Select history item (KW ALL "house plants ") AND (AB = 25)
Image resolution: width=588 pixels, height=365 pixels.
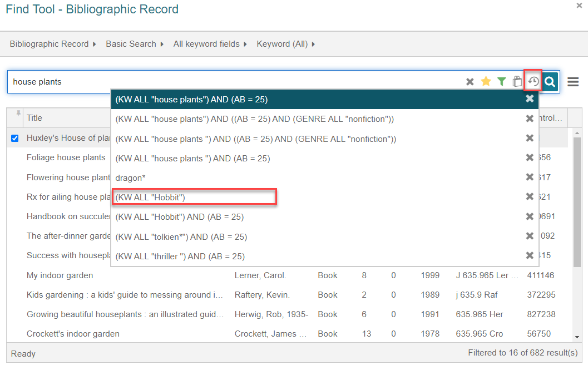pyautogui.click(x=325, y=159)
